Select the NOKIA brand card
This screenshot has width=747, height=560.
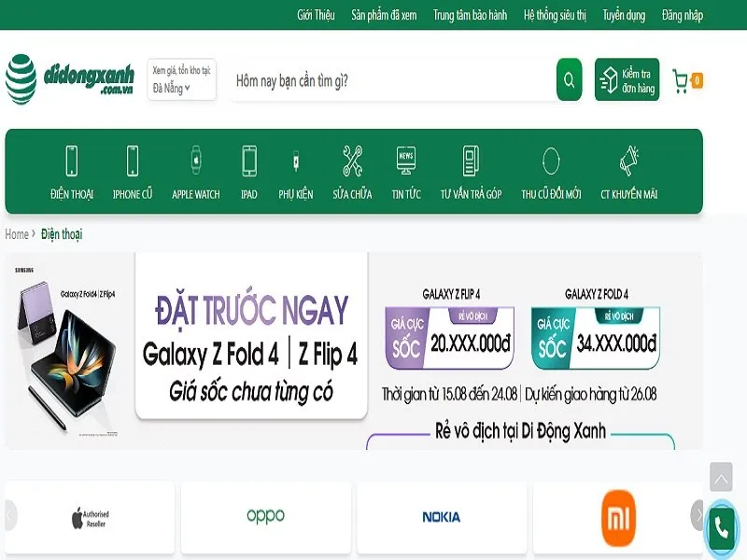click(x=442, y=518)
